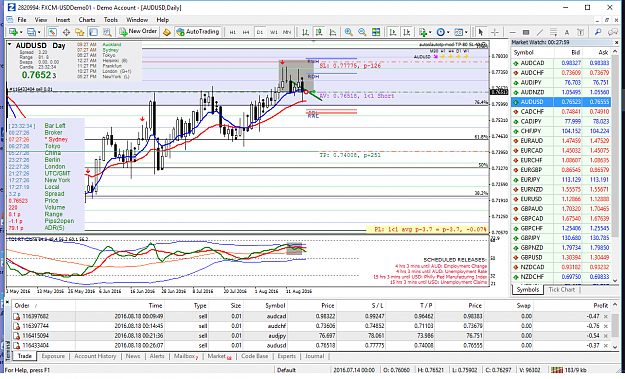Viewport: 625px width, 379px height.
Task: Zoom in on the chart
Action: click(x=348, y=32)
